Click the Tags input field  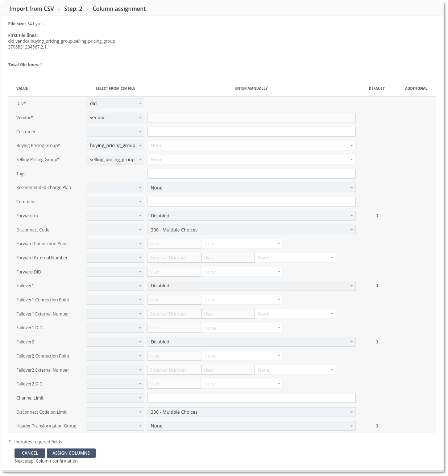click(x=251, y=174)
